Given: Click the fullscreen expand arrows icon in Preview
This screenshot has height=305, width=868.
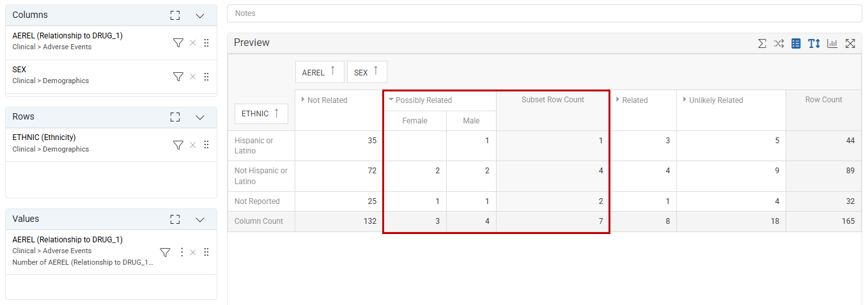Looking at the screenshot, I should coord(850,43).
